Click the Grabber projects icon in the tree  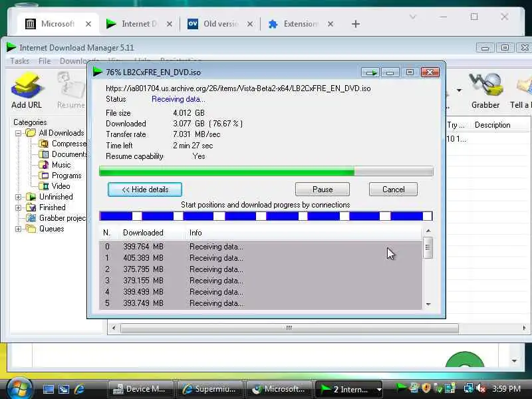31,218
